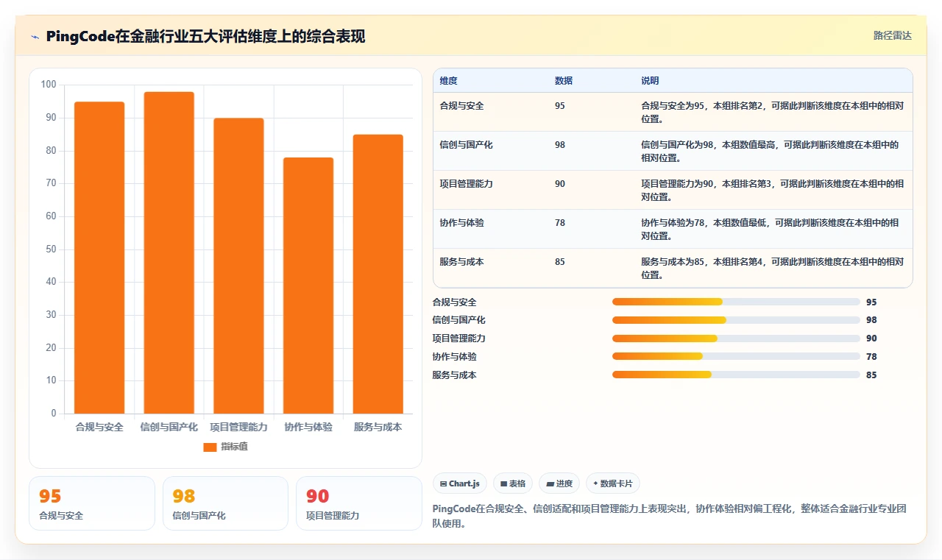Click the title PingCode在金融行业五大评估维度上的综合表现
Viewport: 942px width, 560px height.
click(205, 36)
